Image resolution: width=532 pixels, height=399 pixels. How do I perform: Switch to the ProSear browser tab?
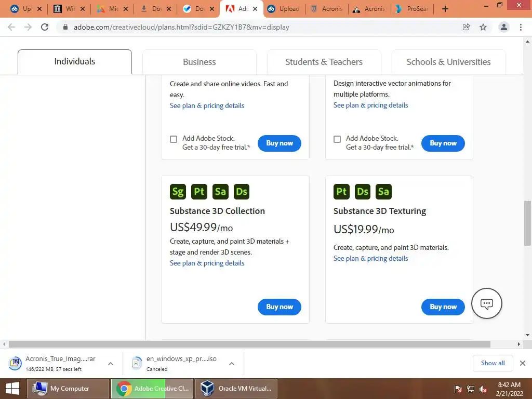click(x=412, y=9)
